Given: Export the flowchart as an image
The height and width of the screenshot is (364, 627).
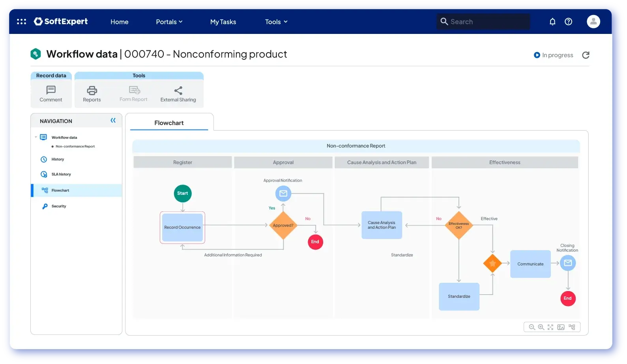Looking at the screenshot, I should click(561, 327).
